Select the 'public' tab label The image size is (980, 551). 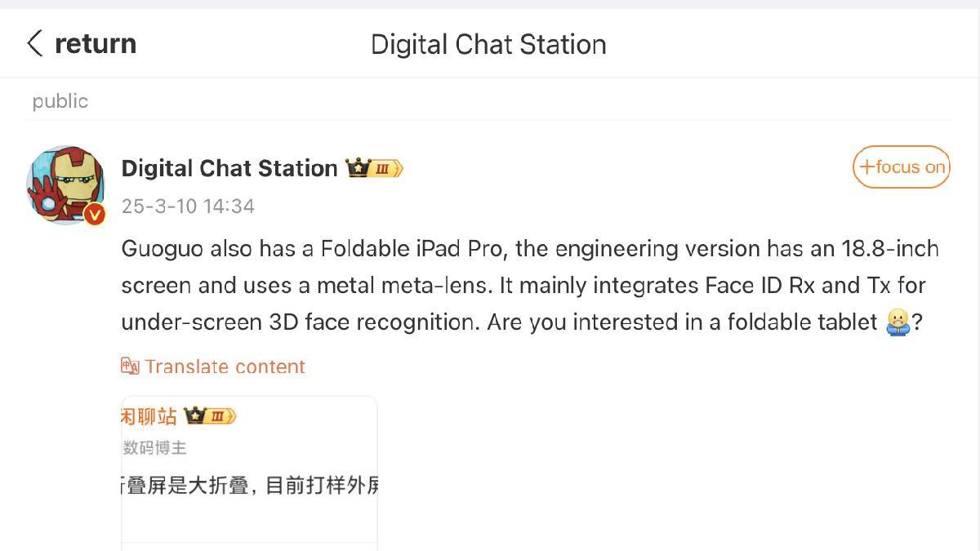point(60,101)
